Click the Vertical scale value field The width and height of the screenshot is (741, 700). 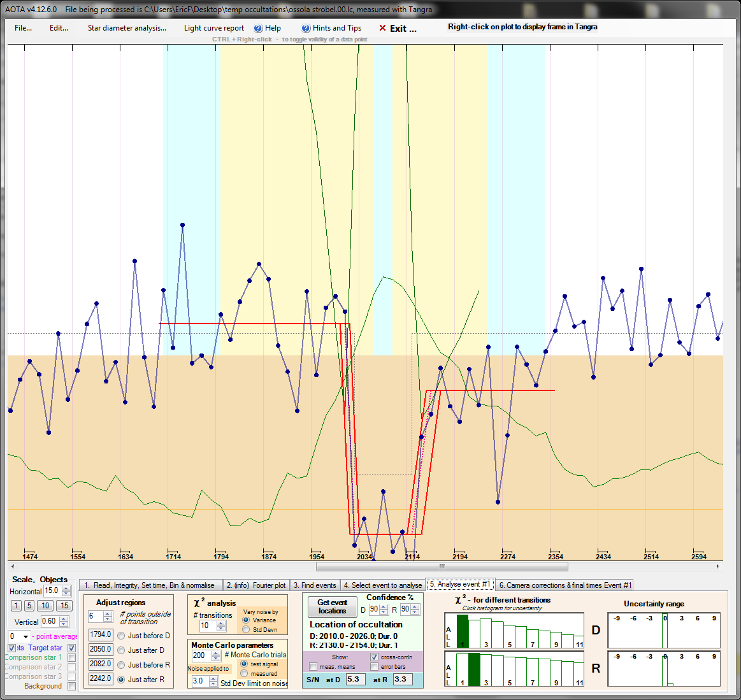click(50, 622)
